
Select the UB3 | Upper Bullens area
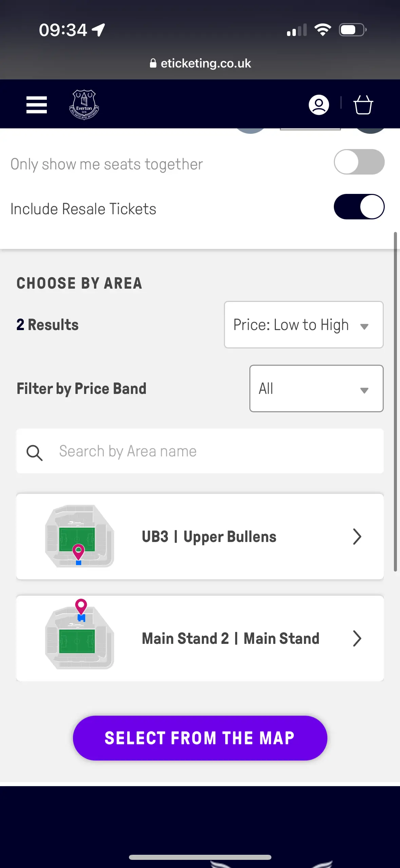pos(209,537)
